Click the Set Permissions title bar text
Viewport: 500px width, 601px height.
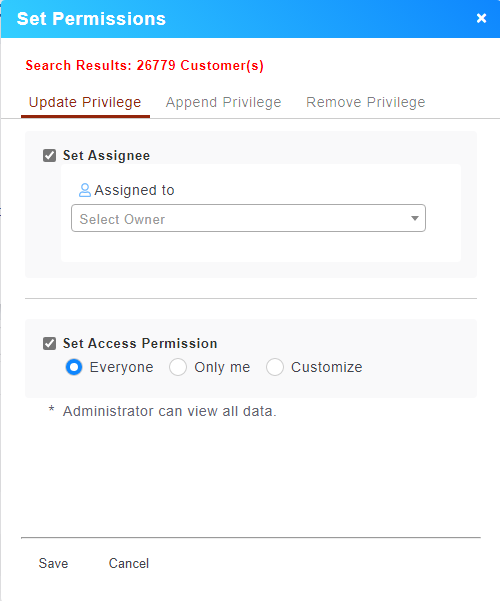[91, 19]
